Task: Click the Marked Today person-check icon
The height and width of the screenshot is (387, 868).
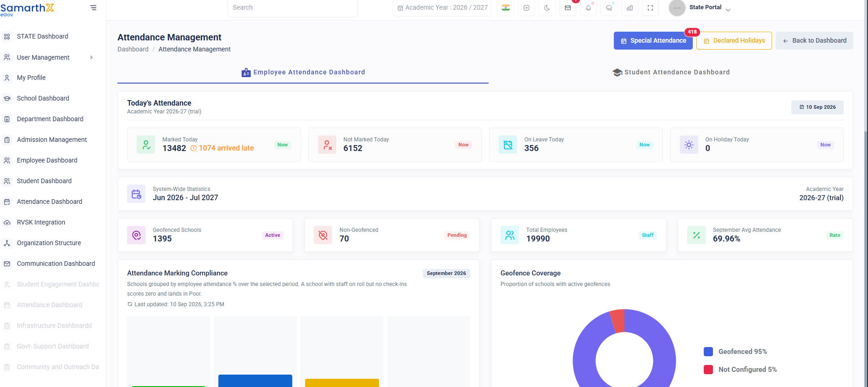Action: pos(146,145)
